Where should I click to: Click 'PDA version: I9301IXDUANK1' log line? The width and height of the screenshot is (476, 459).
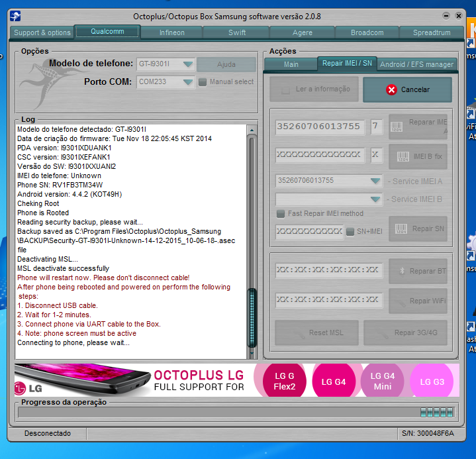pos(64,148)
